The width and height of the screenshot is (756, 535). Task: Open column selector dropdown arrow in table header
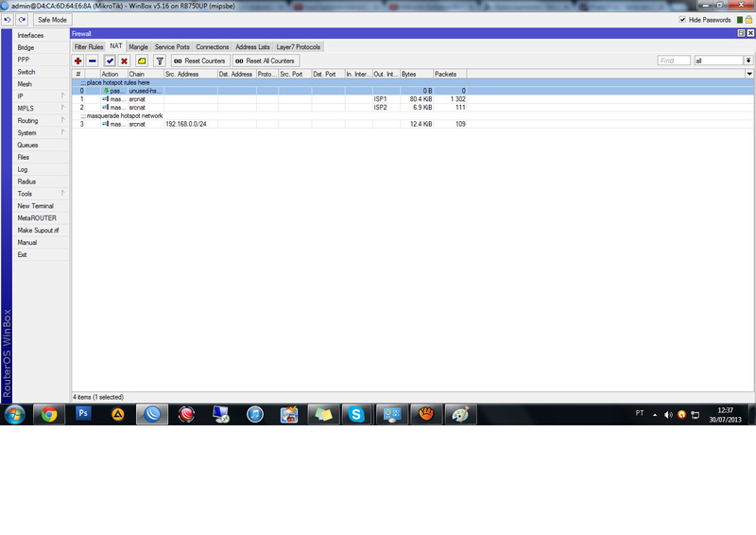749,75
